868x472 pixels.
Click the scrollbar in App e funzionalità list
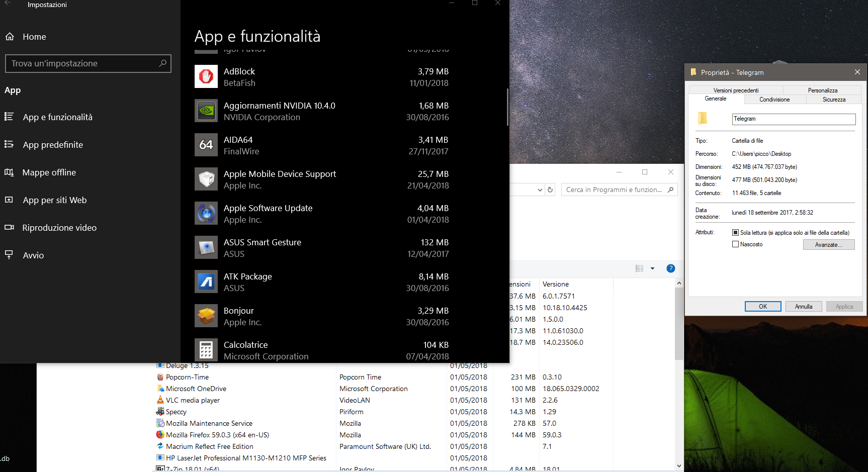pos(507,107)
